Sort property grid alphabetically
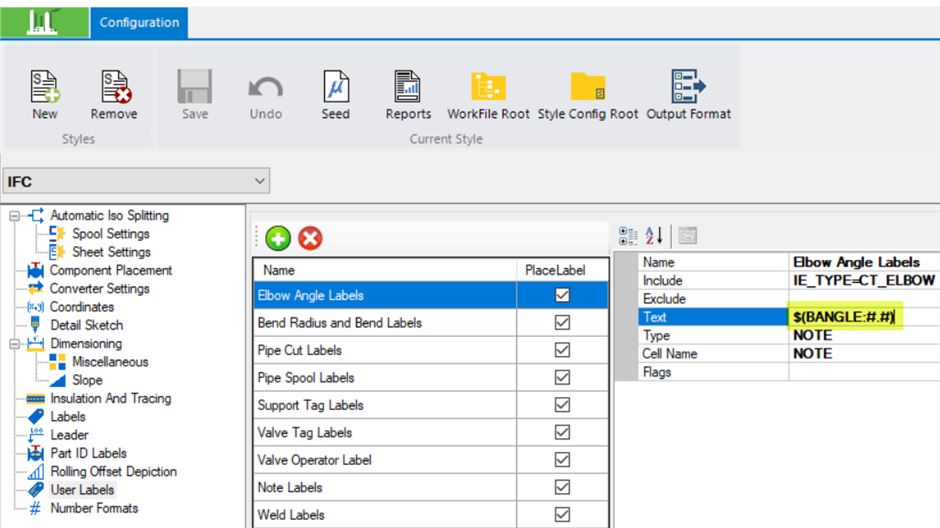This screenshot has height=528, width=940. (x=654, y=236)
